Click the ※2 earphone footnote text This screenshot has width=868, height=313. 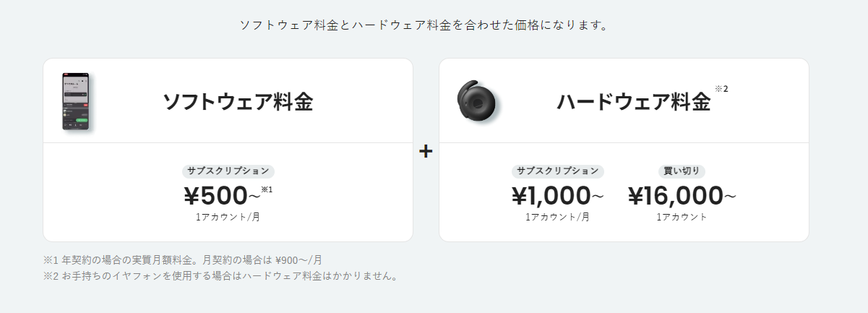point(220,275)
